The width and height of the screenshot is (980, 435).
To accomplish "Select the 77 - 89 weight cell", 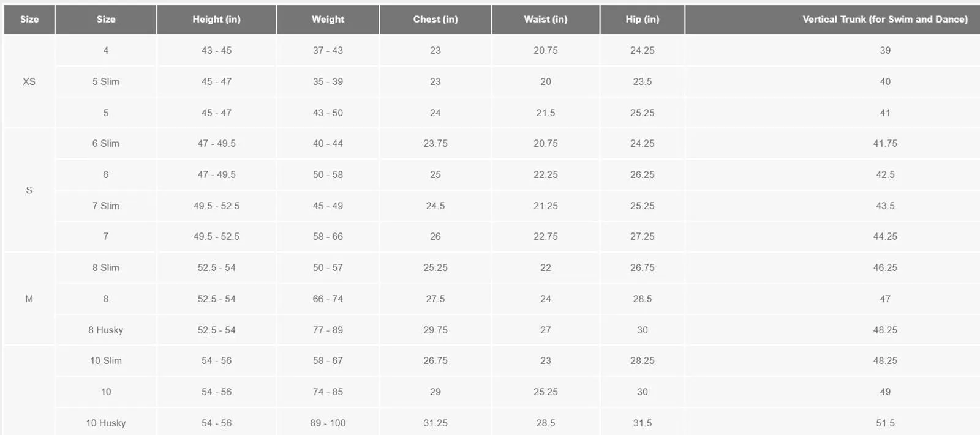I will point(328,330).
